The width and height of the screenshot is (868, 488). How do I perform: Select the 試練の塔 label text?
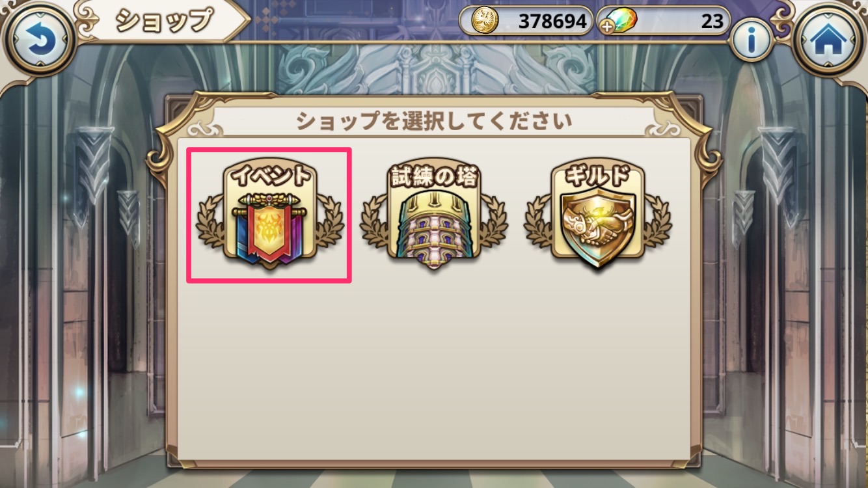(x=434, y=176)
